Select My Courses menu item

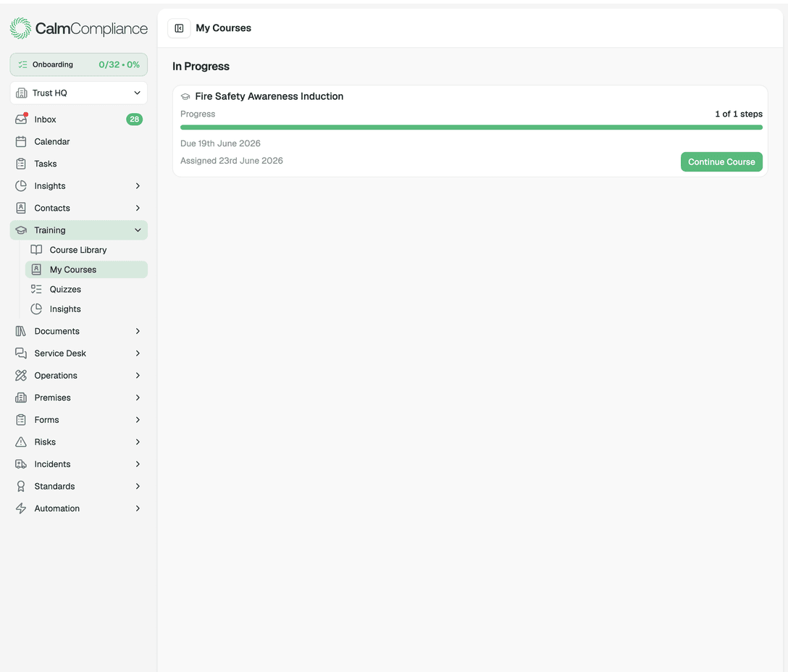pyautogui.click(x=86, y=269)
